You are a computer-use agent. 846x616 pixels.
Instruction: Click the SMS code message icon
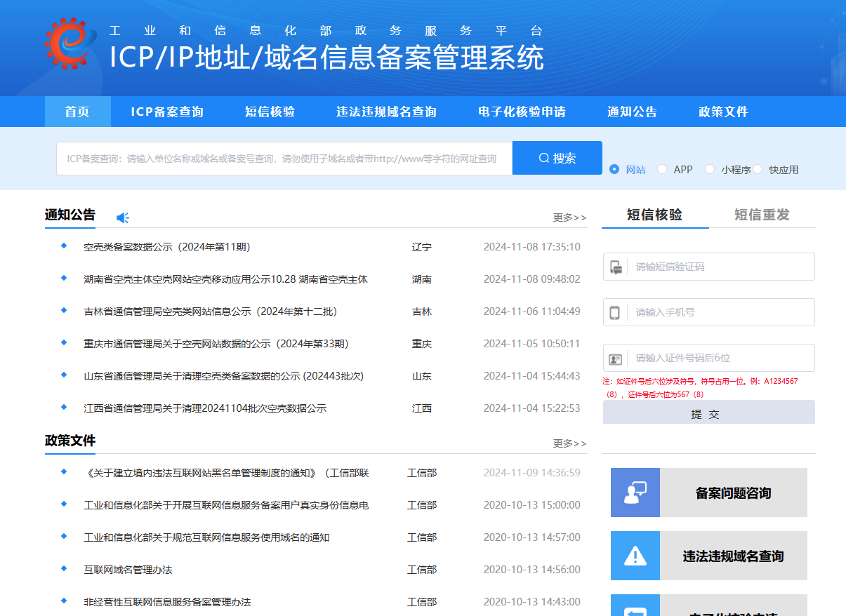[x=616, y=267]
